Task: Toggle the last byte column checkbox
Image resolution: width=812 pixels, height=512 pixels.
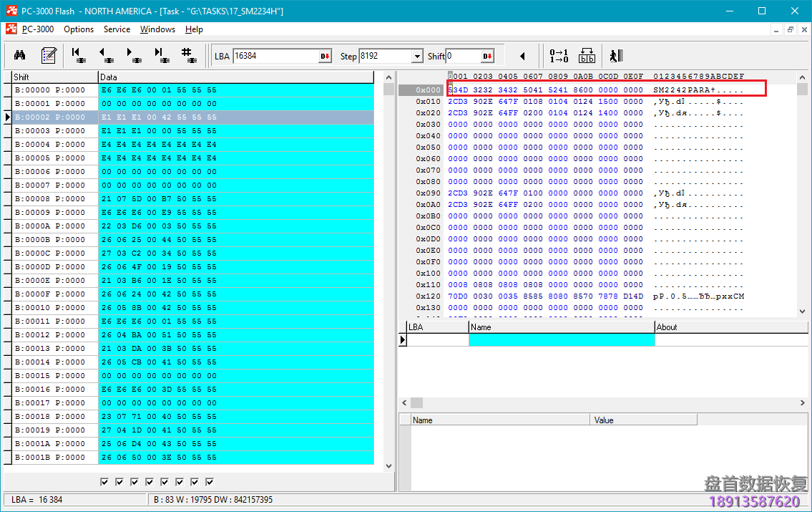Action: (x=210, y=482)
